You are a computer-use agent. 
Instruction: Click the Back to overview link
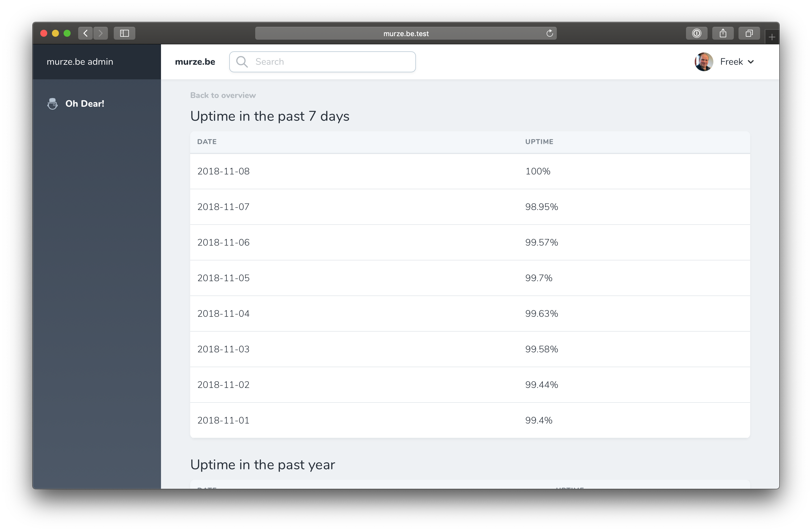[223, 95]
